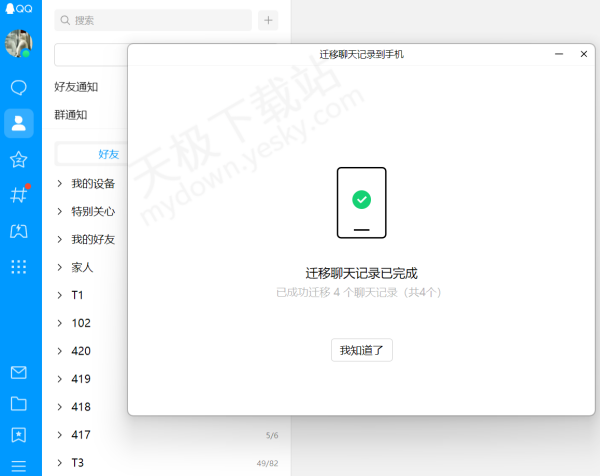Screen dimensions: 600x476
Task: Open the files folder icon
Action: 18,404
